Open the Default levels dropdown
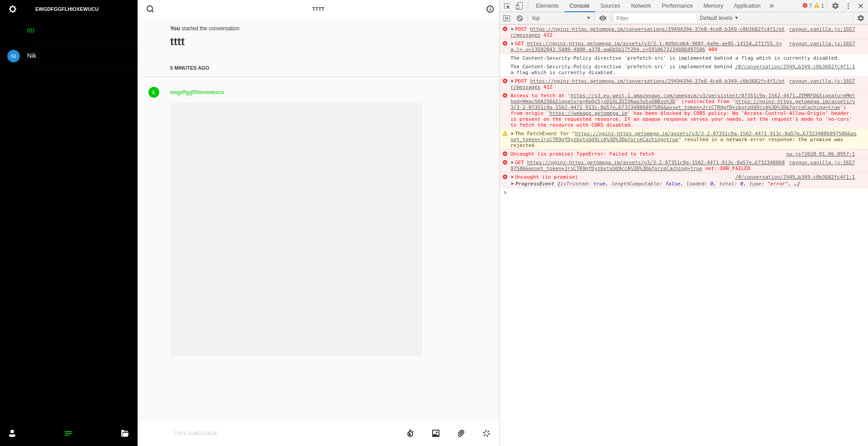This screenshot has width=868, height=446. pyautogui.click(x=718, y=18)
